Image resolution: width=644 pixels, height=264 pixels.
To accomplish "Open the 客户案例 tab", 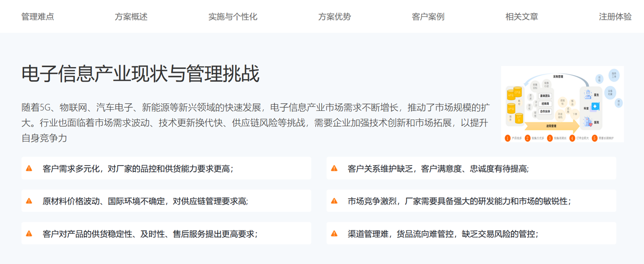I will pos(428,17).
